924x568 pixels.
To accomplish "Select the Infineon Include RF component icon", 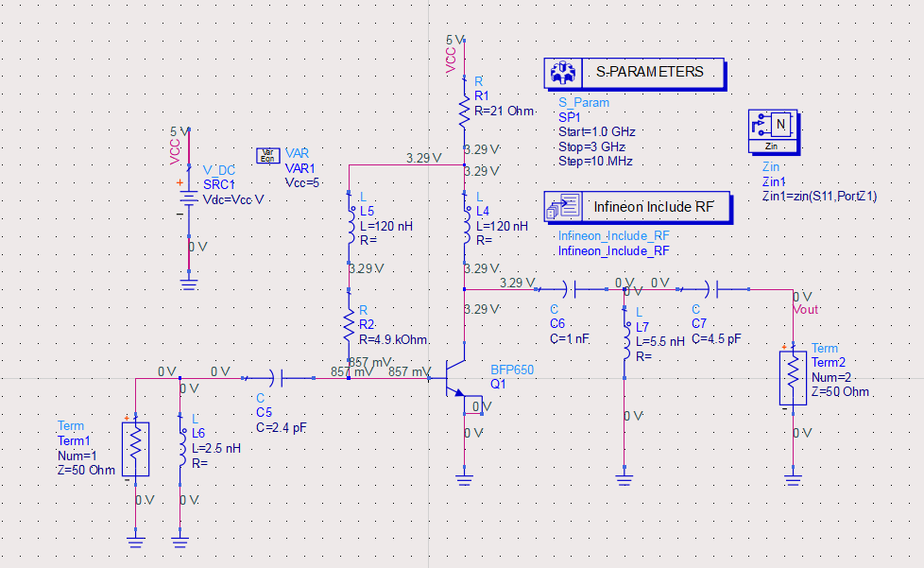I will pos(564,206).
